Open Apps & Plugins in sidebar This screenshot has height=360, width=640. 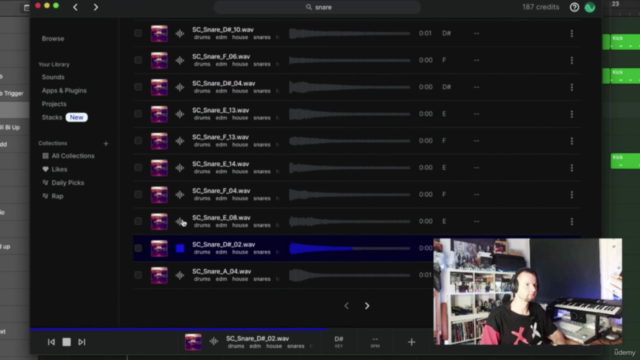point(64,91)
